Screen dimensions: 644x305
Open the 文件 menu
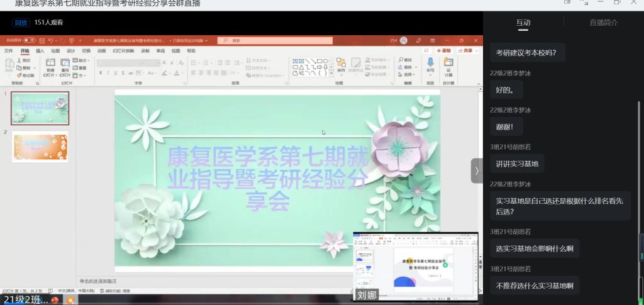coord(9,51)
